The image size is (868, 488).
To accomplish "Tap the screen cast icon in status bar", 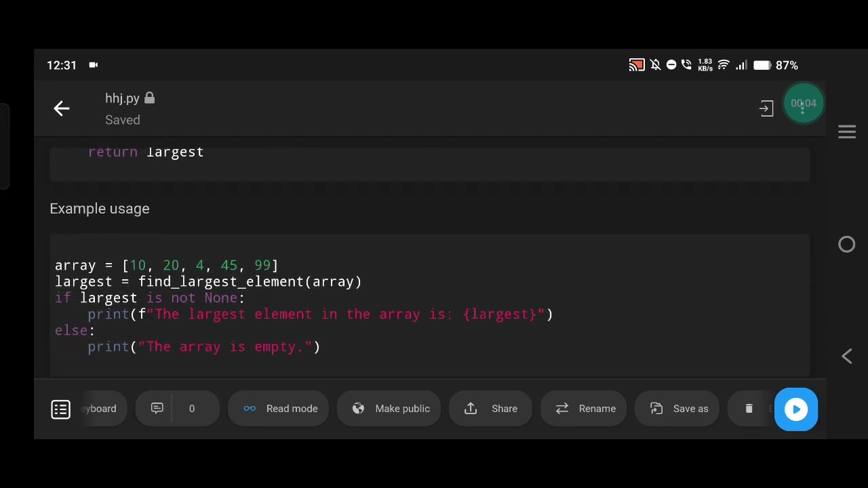I will point(636,65).
